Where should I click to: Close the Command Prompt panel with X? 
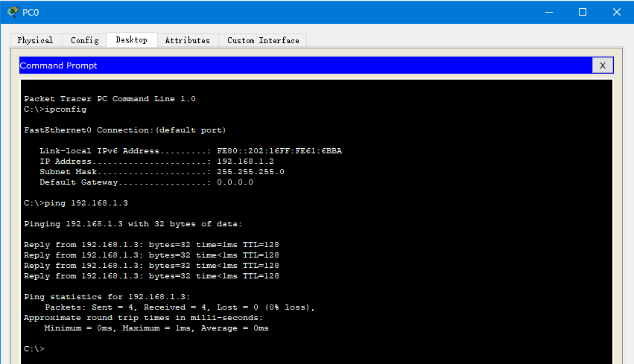point(603,66)
